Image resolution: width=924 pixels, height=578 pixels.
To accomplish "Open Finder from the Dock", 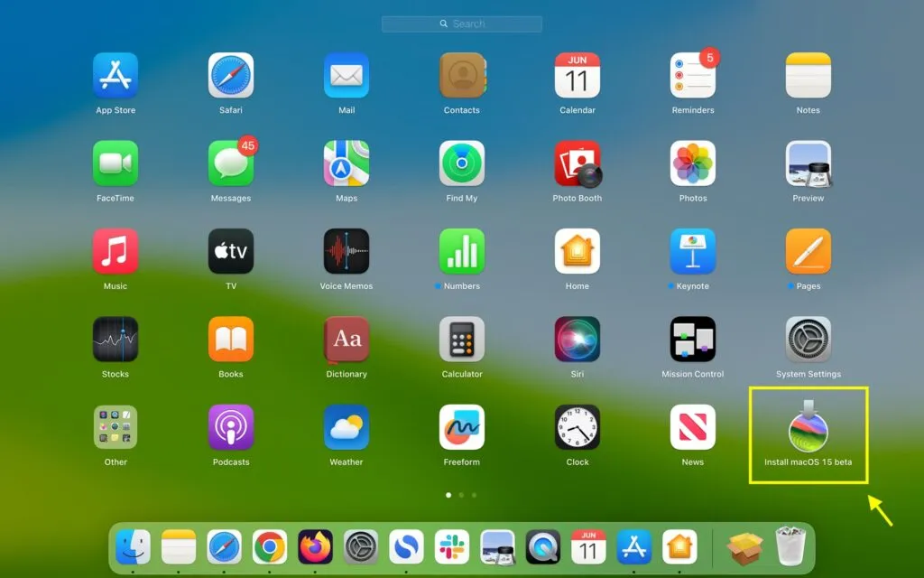I will point(133,546).
